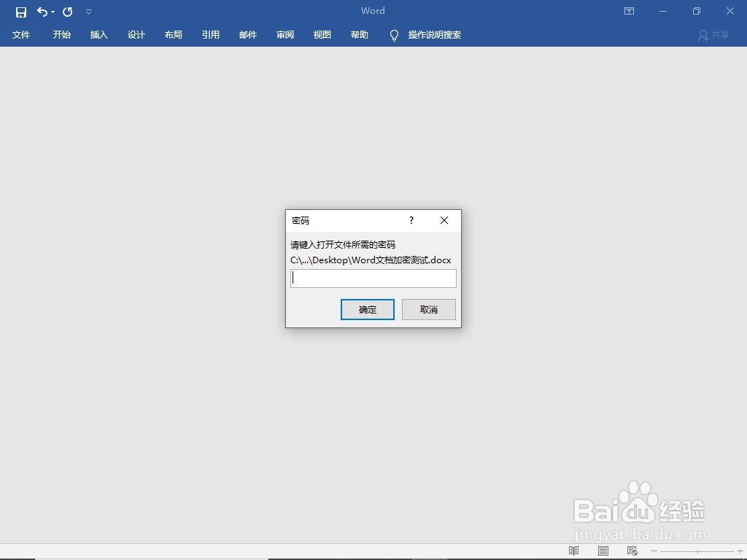Screen dimensions: 747x560
Task: Click the lightbulb Tell Me search icon
Action: pyautogui.click(x=394, y=34)
